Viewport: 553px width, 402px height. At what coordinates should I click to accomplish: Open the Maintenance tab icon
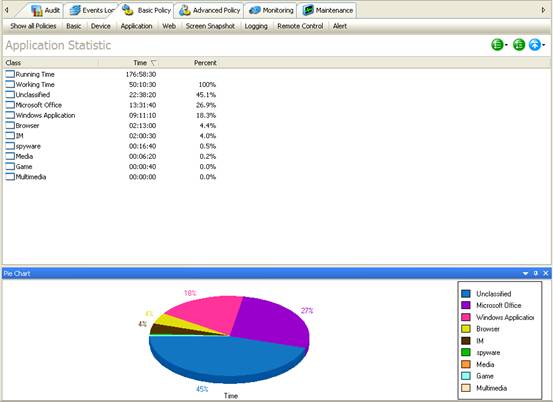tap(308, 11)
